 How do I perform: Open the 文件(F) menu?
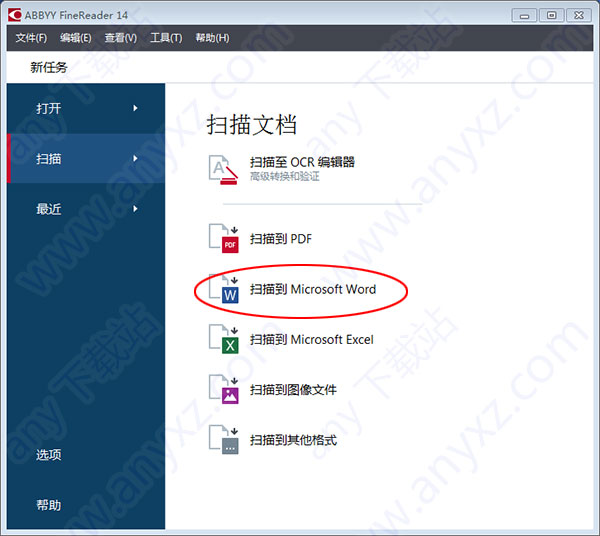[31, 38]
